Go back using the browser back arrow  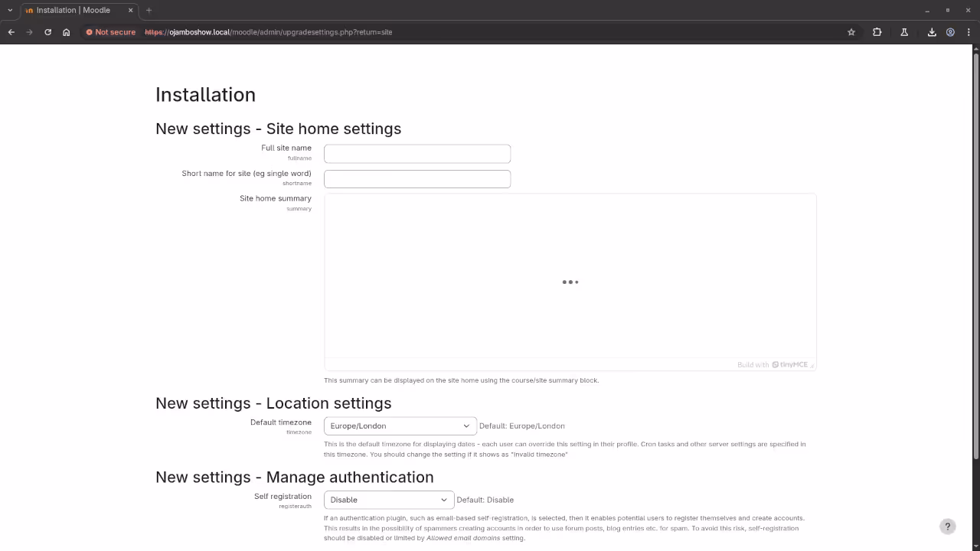(x=11, y=32)
